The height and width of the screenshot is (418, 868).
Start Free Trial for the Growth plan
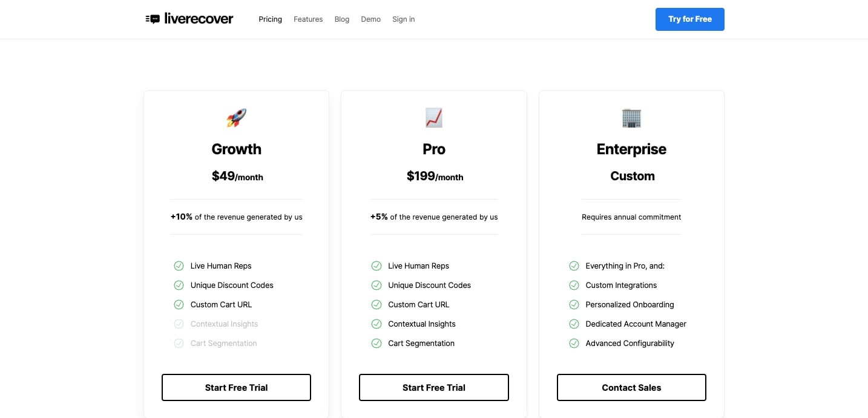[236, 388]
